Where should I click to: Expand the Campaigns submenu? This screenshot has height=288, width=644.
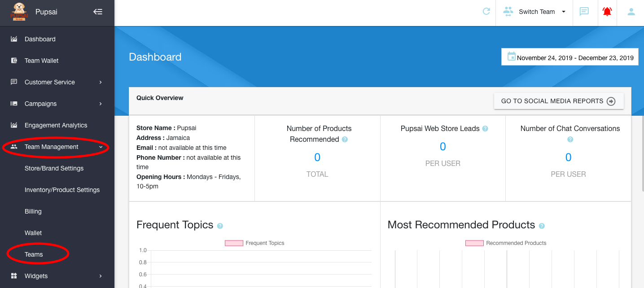(57, 104)
